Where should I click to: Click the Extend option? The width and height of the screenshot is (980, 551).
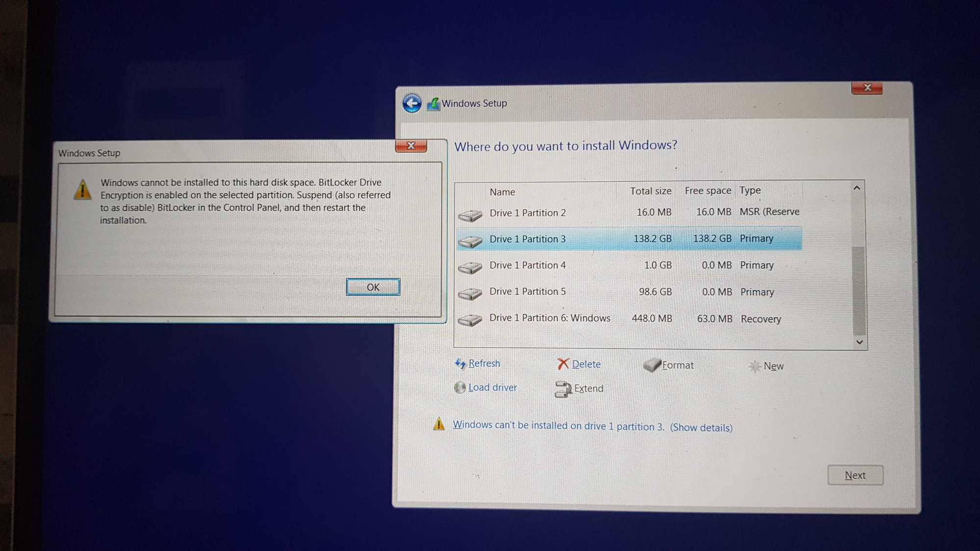click(x=588, y=388)
